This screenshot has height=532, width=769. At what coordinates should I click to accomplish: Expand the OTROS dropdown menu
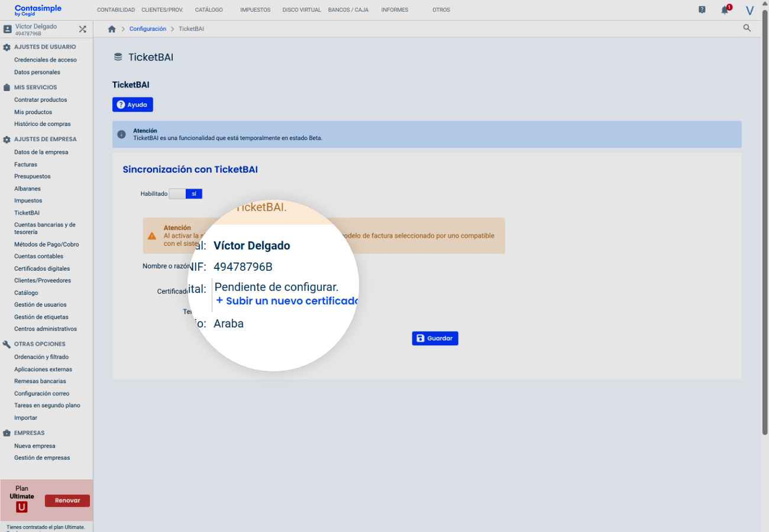pyautogui.click(x=441, y=10)
